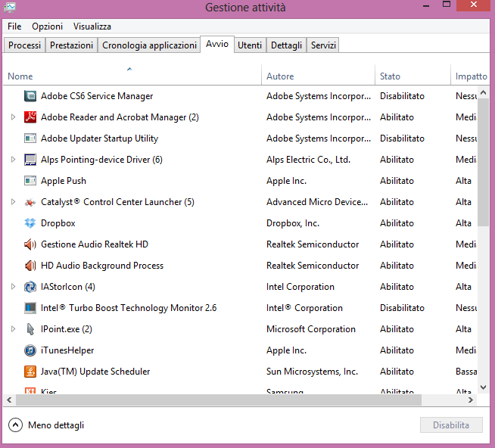Select Gestione Audio Realtek HD row name
495x448 pixels.
tap(95, 244)
